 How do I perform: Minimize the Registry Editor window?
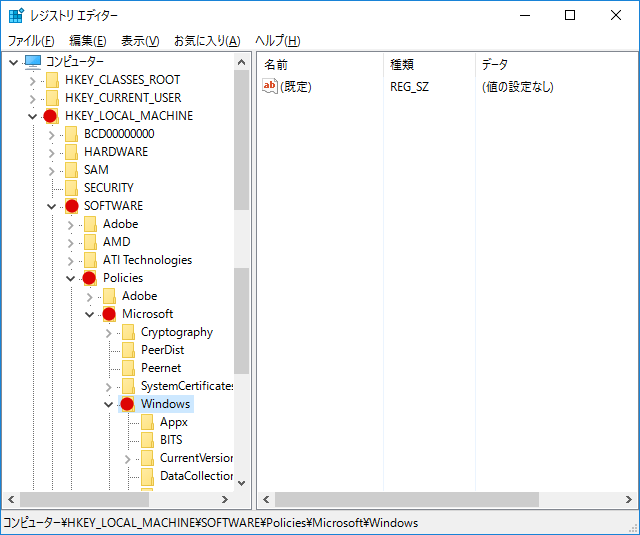click(525, 16)
